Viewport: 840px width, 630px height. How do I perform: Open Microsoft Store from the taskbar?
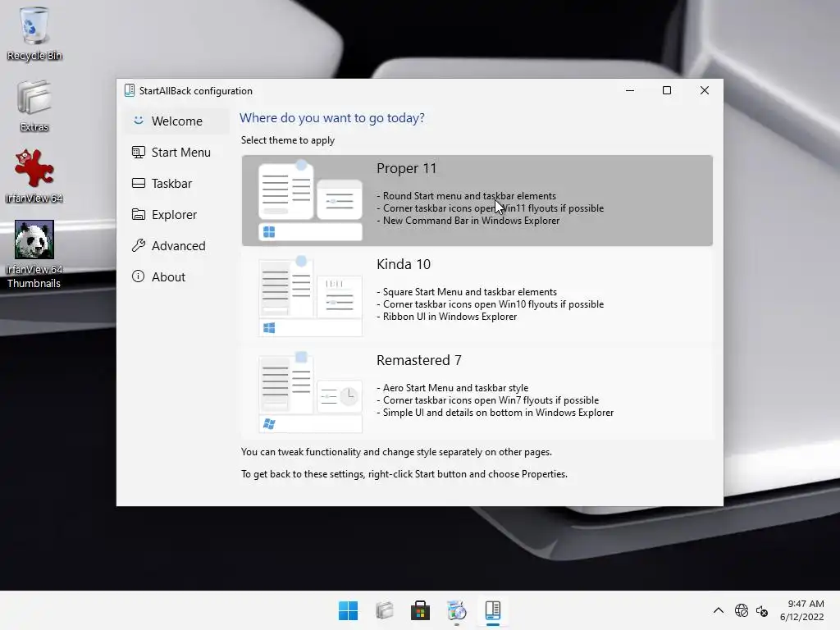[420, 610]
